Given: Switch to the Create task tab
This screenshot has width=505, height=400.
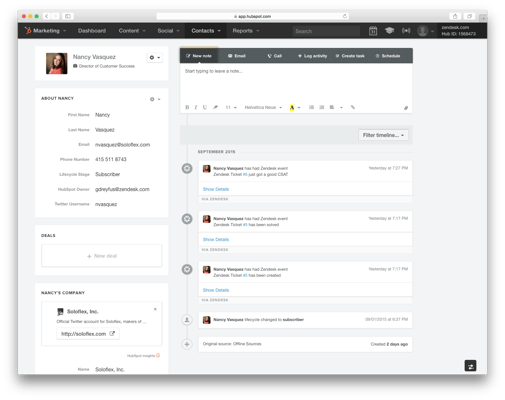Looking at the screenshot, I should click(350, 56).
